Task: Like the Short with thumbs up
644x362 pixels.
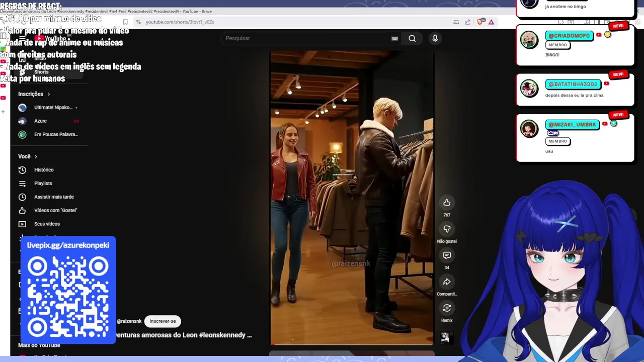Action: coord(447,203)
